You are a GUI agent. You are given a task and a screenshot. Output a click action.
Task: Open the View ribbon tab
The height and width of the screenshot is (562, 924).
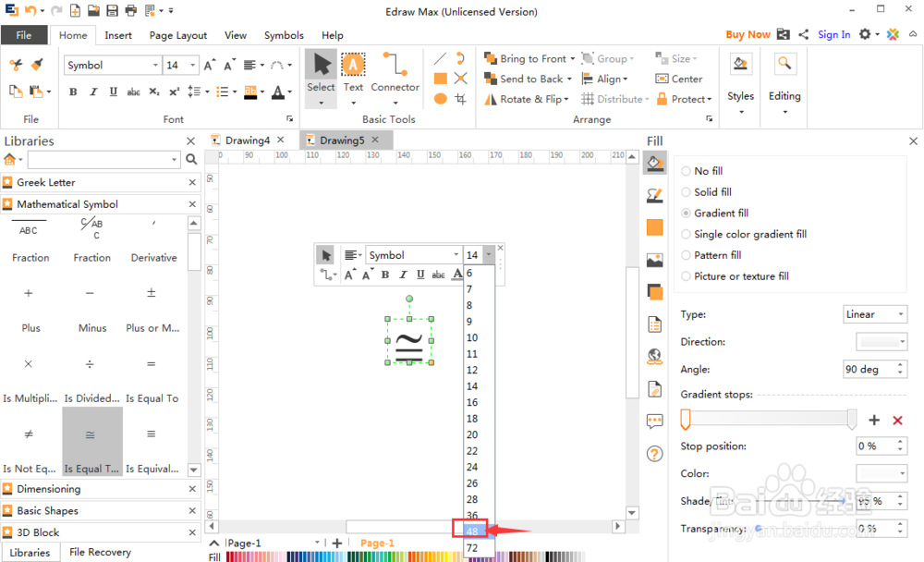pos(235,35)
